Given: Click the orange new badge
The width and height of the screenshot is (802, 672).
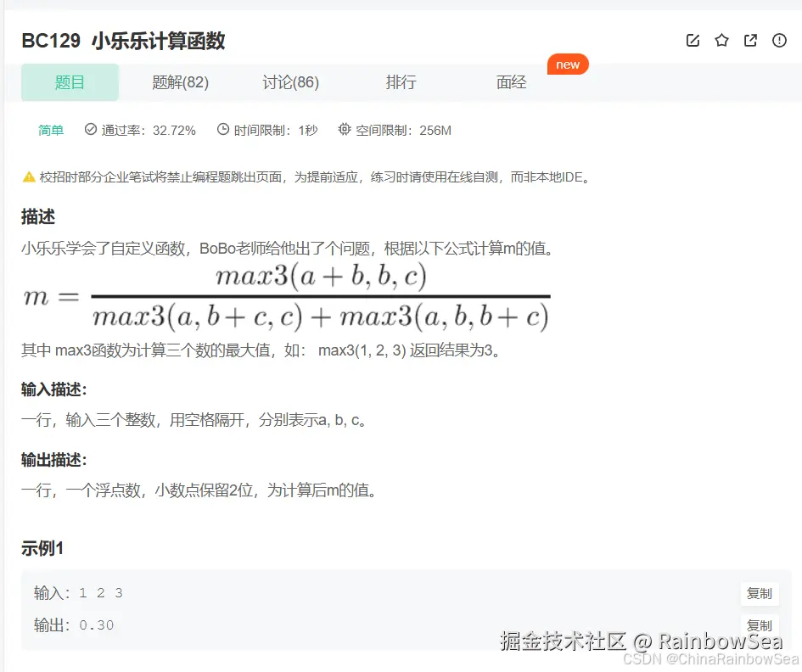Looking at the screenshot, I should [568, 64].
